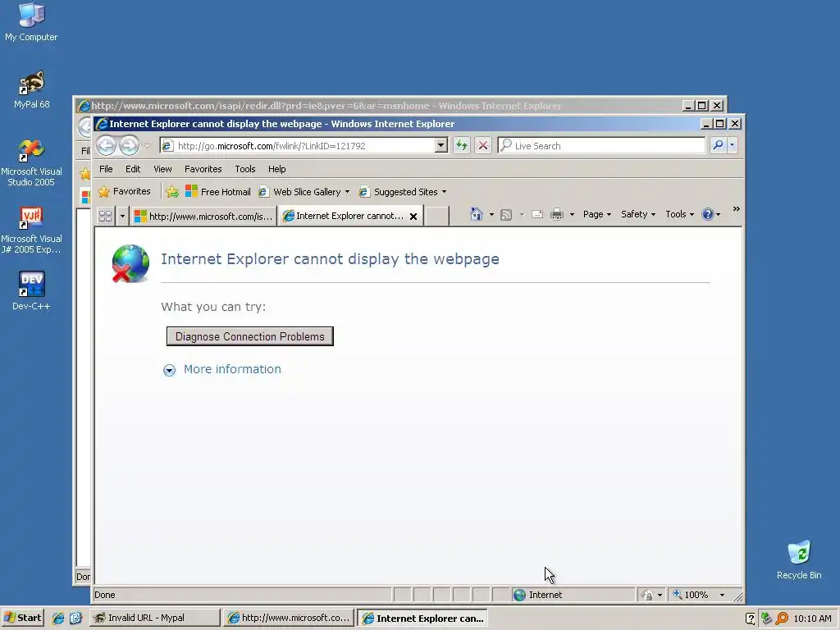Click Protected Mode lock status icon
Screen dimensions: 840x630
pyautogui.click(x=647, y=595)
